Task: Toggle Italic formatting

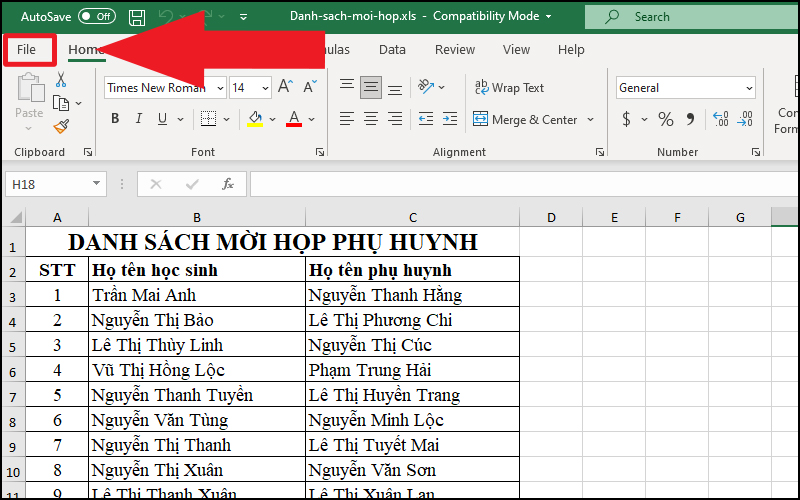Action: [139, 119]
